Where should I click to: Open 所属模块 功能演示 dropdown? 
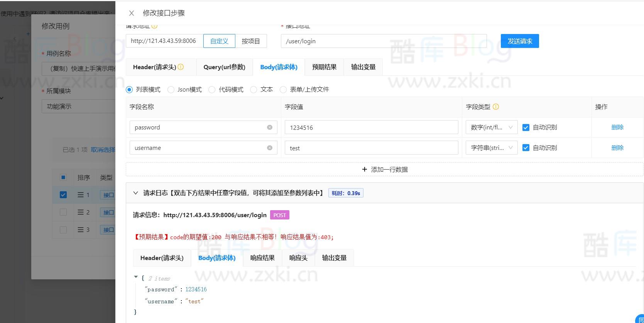(79, 106)
